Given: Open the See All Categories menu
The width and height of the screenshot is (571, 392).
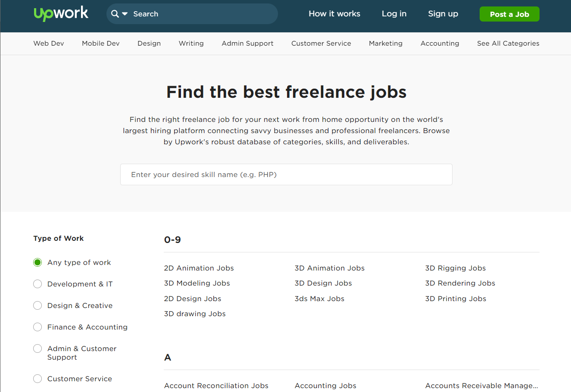Looking at the screenshot, I should (x=508, y=43).
